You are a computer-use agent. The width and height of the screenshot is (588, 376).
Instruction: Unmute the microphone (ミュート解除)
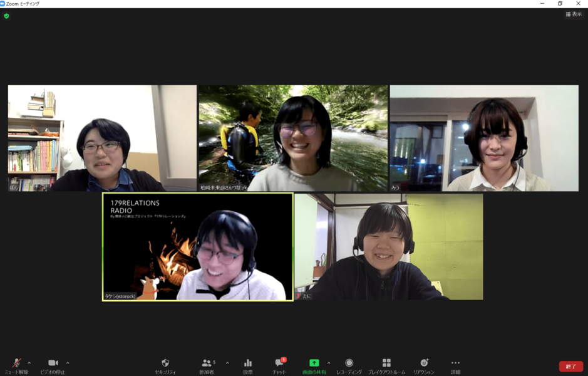click(16, 364)
